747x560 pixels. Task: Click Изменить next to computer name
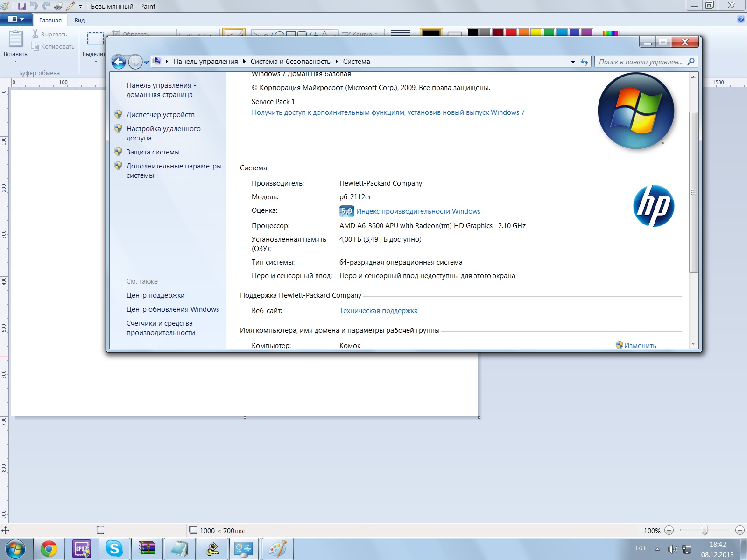pos(640,345)
